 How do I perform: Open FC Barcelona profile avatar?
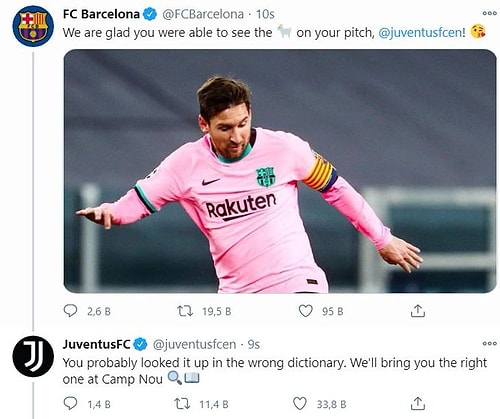pos(33,26)
